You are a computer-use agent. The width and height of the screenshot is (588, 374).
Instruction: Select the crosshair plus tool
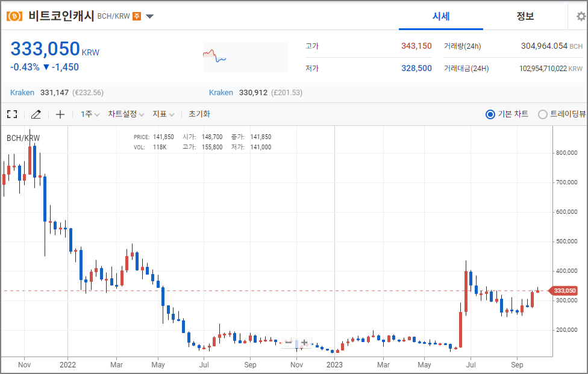pyautogui.click(x=60, y=114)
